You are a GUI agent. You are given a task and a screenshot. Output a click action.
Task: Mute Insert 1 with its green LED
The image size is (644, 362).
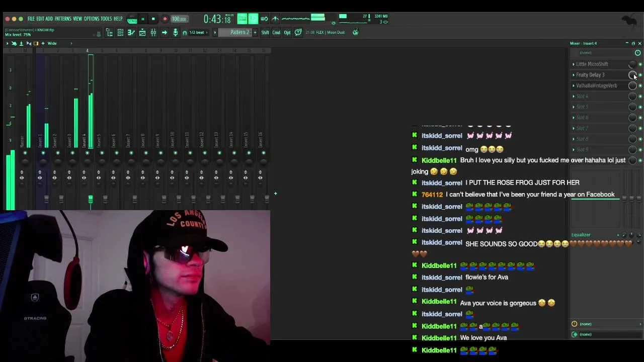43,153
